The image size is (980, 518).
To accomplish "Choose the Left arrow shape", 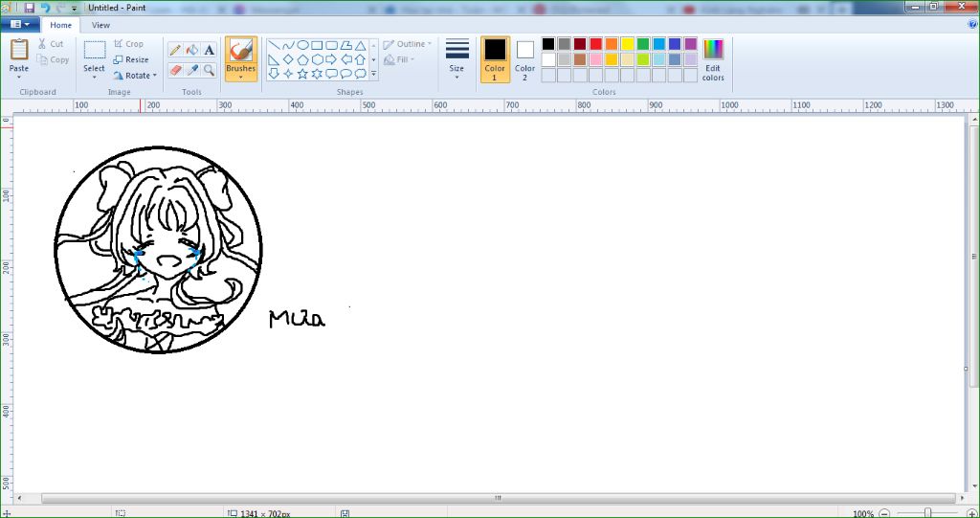I will tap(345, 59).
